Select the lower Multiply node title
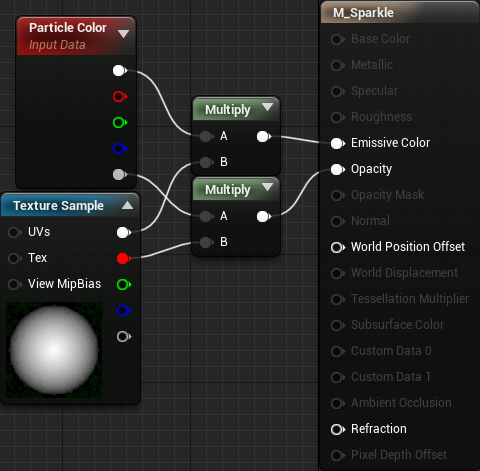Screen dimensions: 480x471 [228, 190]
